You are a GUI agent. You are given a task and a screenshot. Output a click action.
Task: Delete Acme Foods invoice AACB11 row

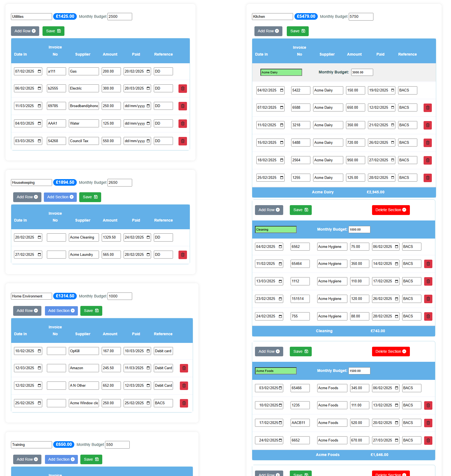tap(428, 423)
